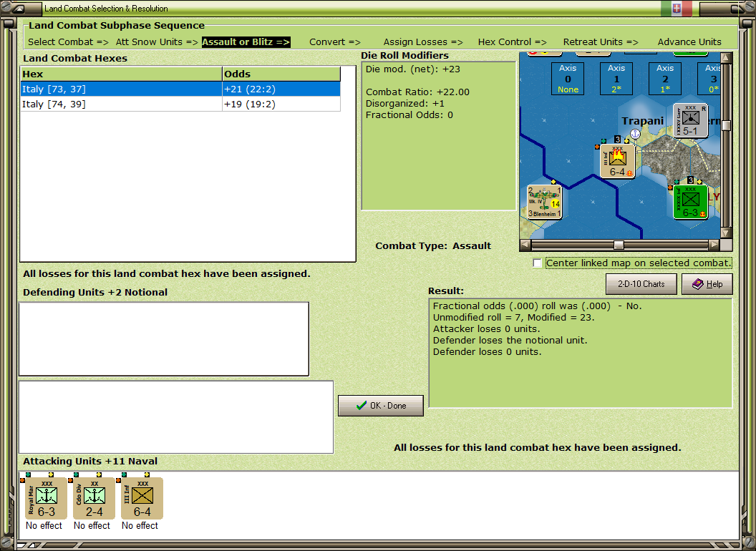Click the Advance Units subphase step

[x=689, y=42]
